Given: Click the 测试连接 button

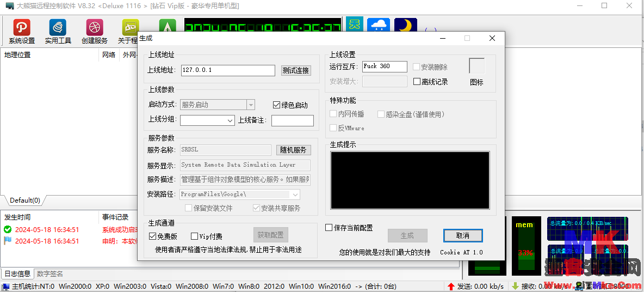Looking at the screenshot, I should [296, 70].
